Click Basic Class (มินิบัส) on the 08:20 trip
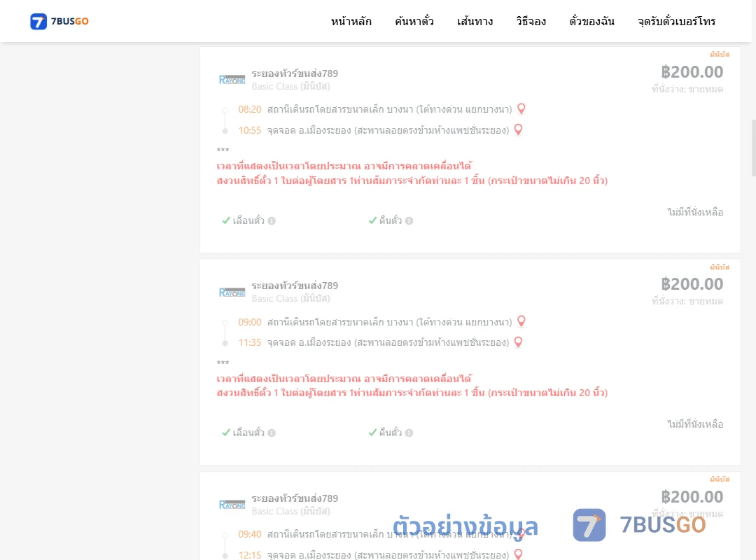The width and height of the screenshot is (756, 560). [x=290, y=86]
